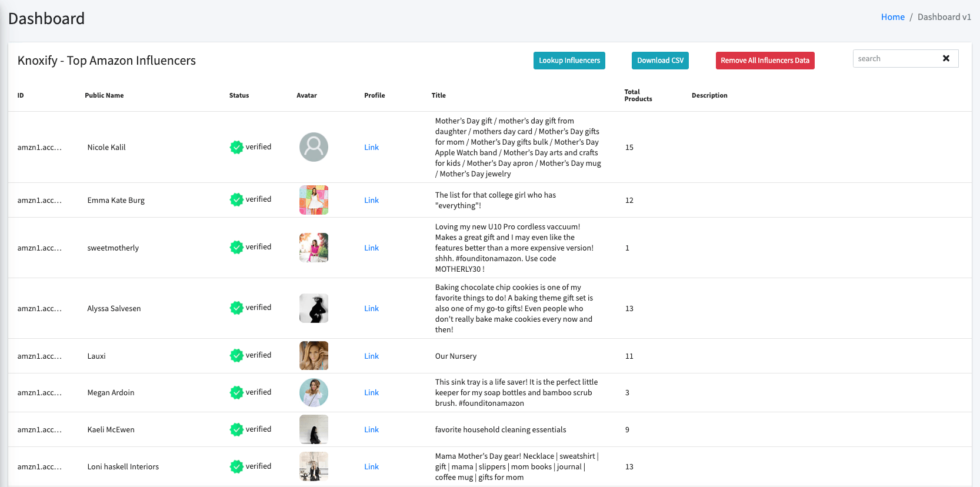Click the Public Name column header
The height and width of the screenshot is (487, 980).
coord(104,95)
